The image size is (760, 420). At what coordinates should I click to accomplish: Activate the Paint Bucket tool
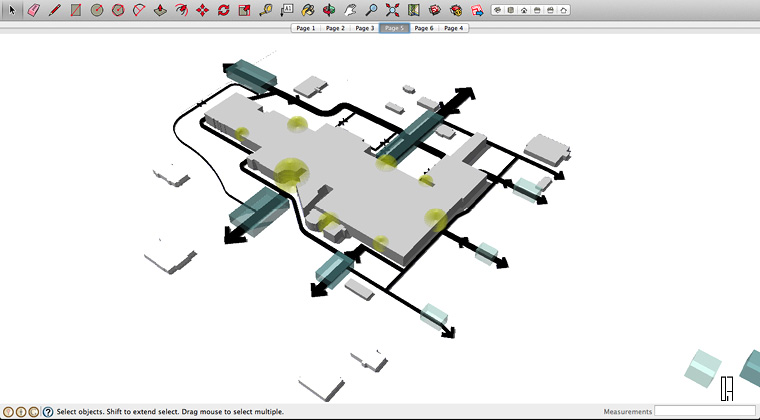308,10
